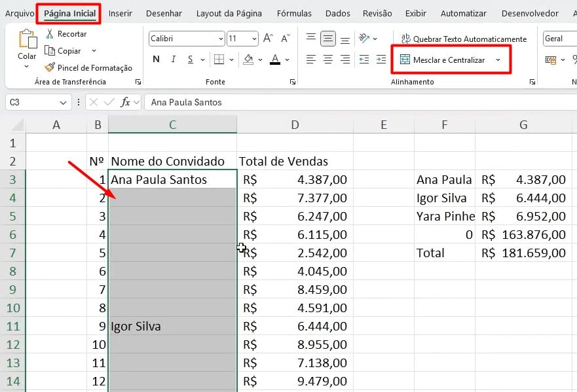577x392 pixels.
Task: Toggle italic formatting I button
Action: 174,59
